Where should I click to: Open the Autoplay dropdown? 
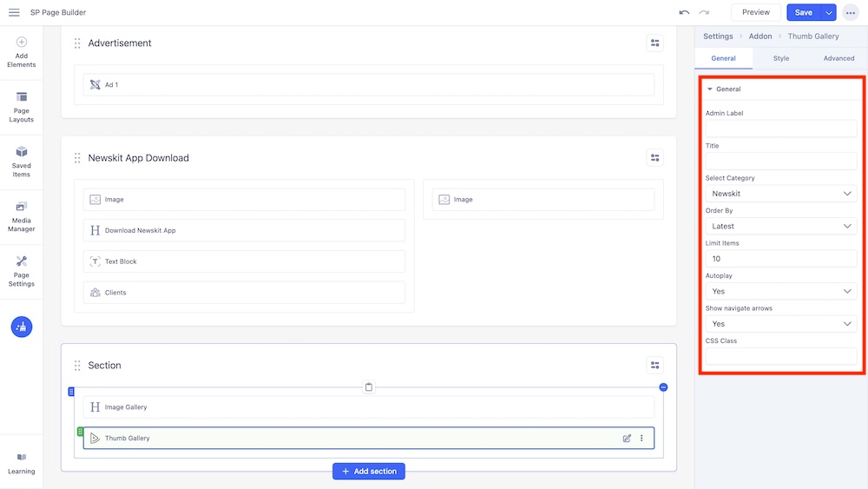click(780, 291)
